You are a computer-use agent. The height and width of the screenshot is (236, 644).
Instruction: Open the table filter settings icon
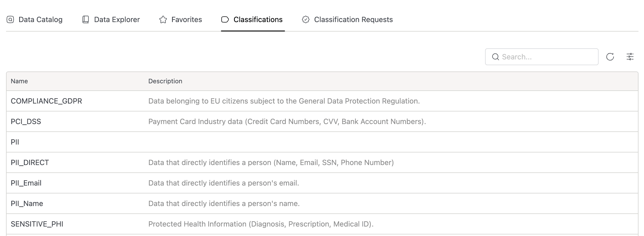[x=630, y=57]
